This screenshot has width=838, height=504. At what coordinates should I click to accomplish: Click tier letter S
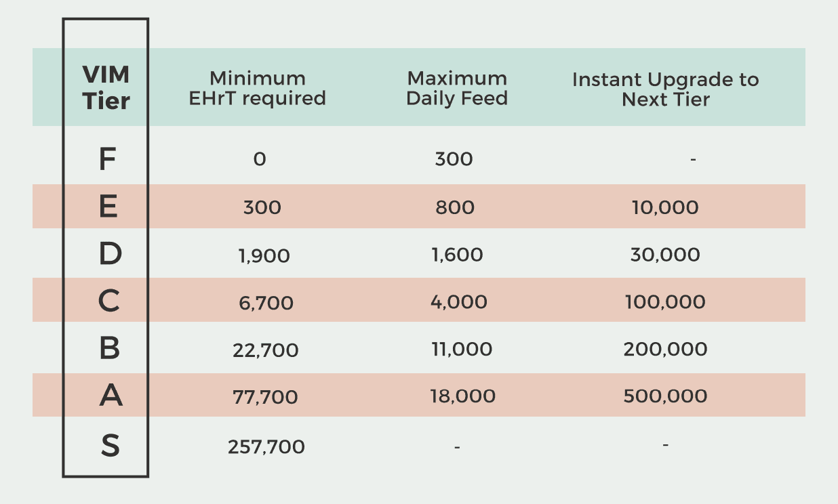[x=110, y=446]
